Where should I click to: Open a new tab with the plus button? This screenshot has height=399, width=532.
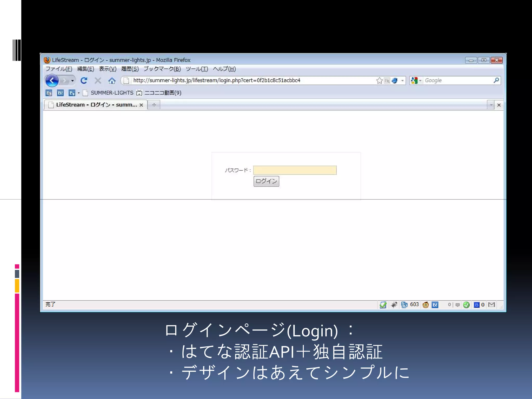click(x=154, y=105)
